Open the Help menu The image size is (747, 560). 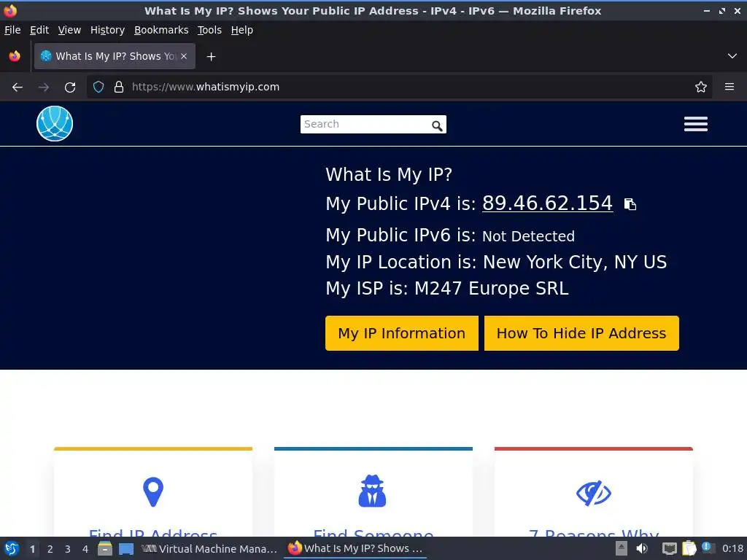(x=242, y=30)
